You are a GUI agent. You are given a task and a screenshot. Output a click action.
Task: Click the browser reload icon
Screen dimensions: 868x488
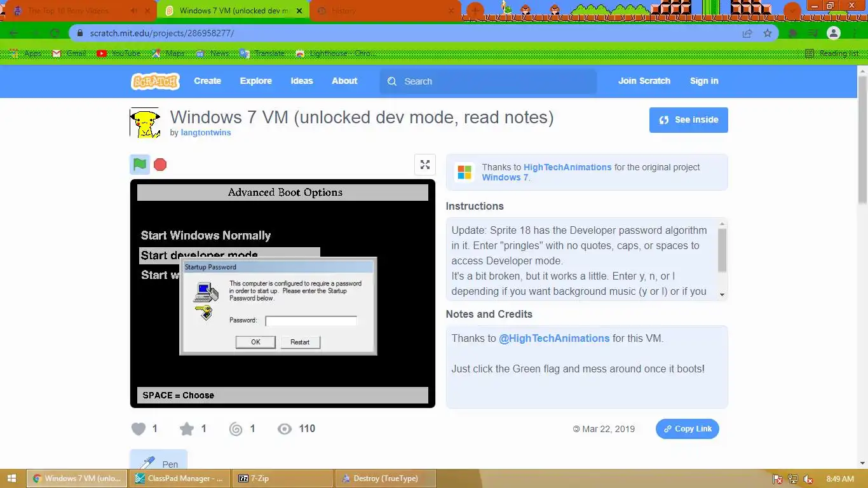[x=55, y=33]
